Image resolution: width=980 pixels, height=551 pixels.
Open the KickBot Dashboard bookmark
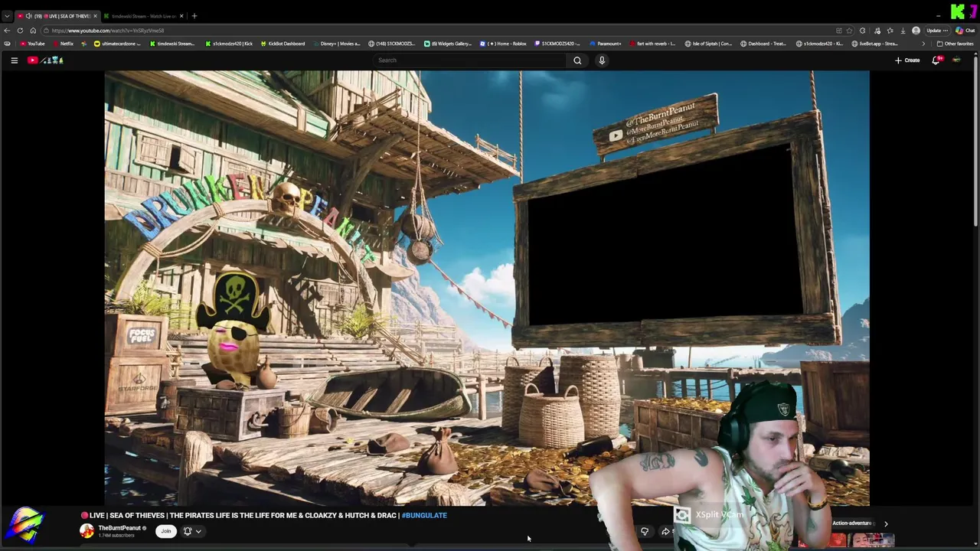point(283,44)
